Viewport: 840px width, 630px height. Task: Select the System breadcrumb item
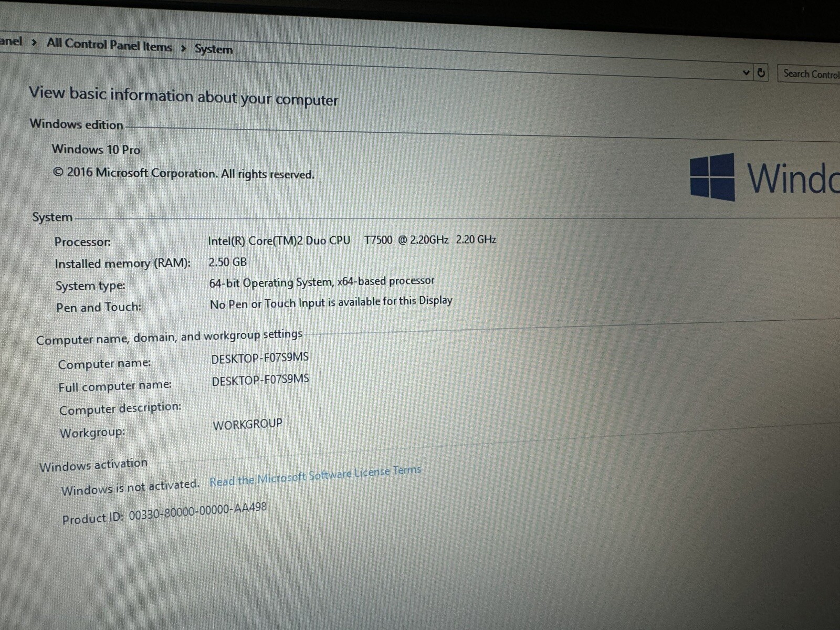pyautogui.click(x=214, y=49)
